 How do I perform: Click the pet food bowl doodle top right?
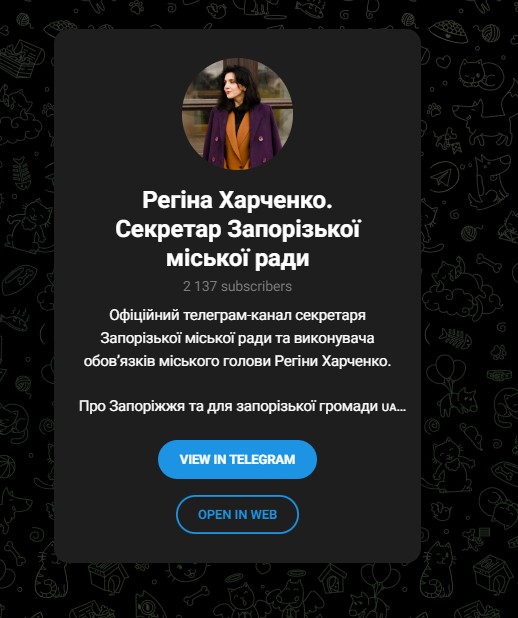tap(448, 32)
